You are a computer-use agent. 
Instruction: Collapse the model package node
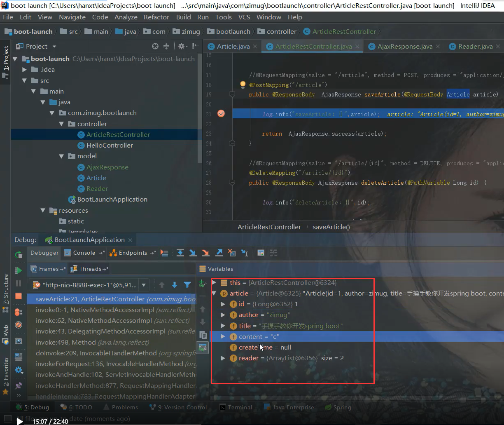click(x=61, y=156)
